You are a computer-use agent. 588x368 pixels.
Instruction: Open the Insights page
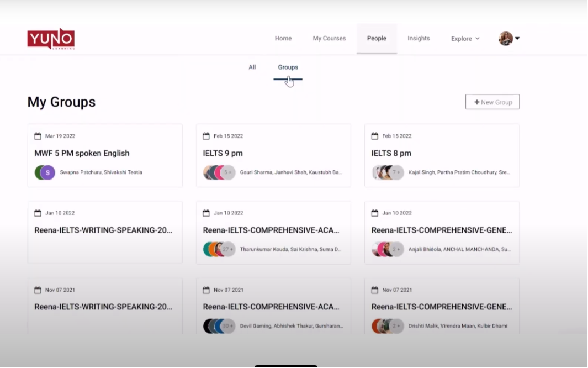coord(419,39)
